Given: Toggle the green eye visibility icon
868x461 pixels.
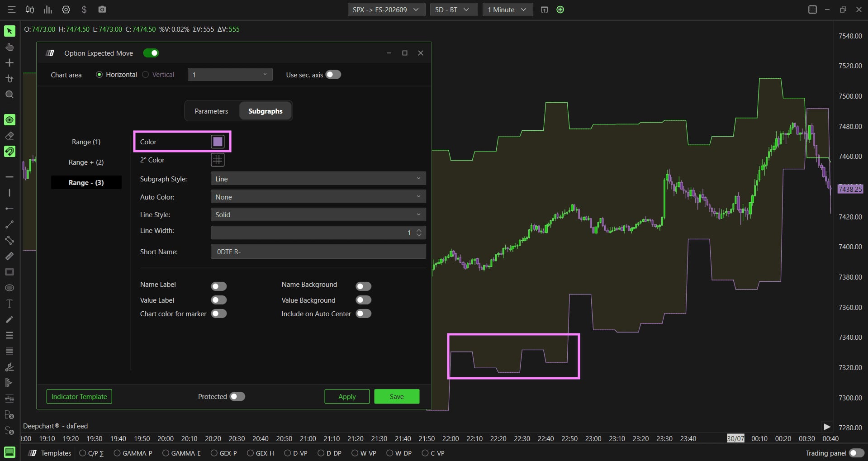Looking at the screenshot, I should coord(9,119).
